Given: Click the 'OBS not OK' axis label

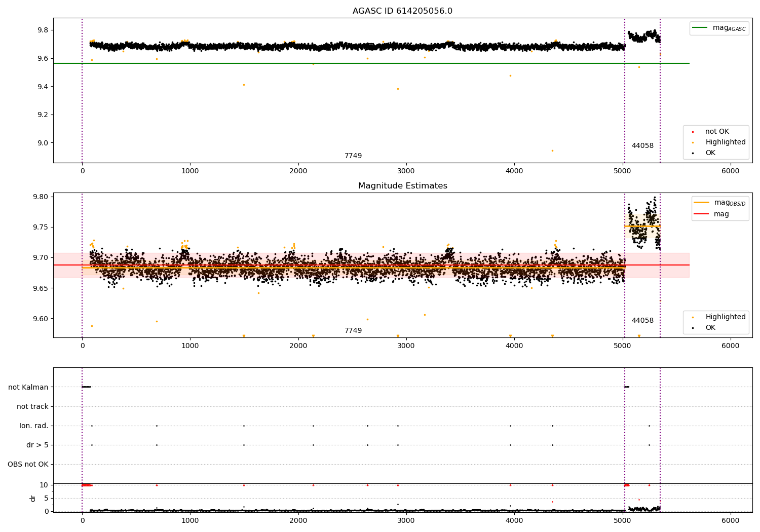Looking at the screenshot, I should click(x=28, y=464).
